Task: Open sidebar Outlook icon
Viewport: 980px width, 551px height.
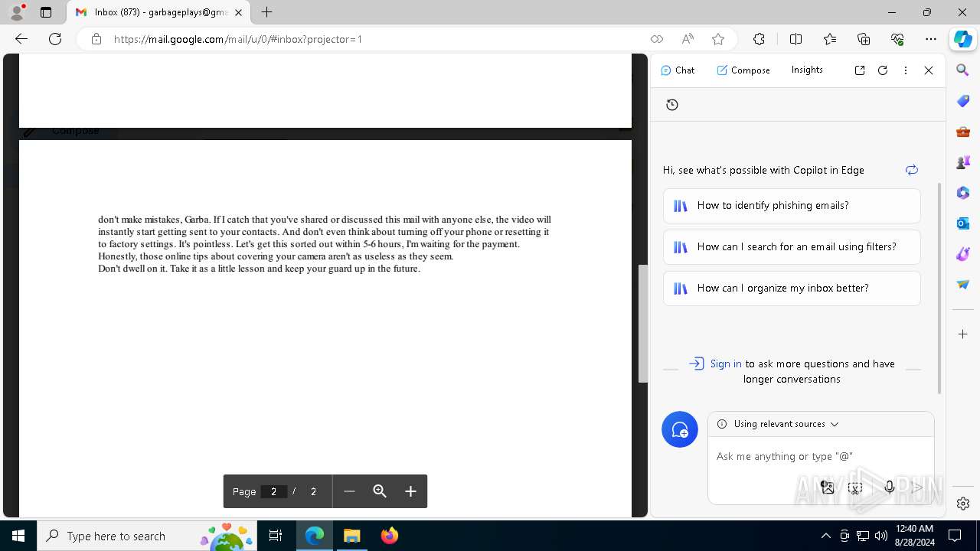Action: [963, 223]
